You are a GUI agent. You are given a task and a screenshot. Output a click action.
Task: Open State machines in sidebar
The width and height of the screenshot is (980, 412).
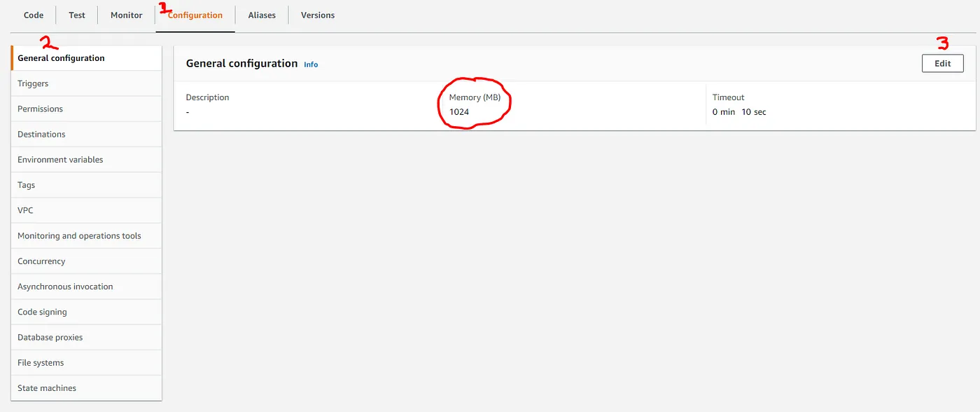click(47, 388)
